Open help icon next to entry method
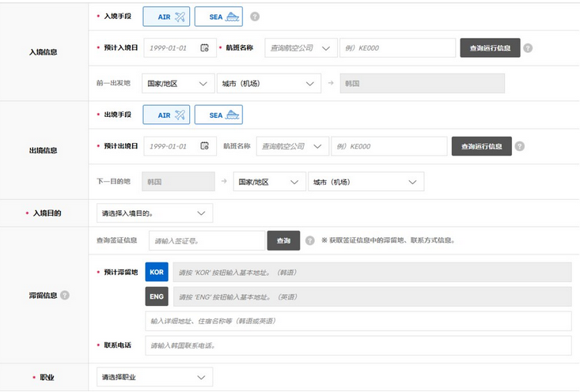 255,17
